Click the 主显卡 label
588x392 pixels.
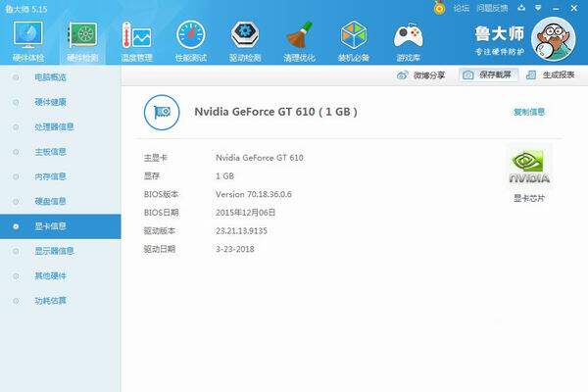pyautogui.click(x=155, y=158)
